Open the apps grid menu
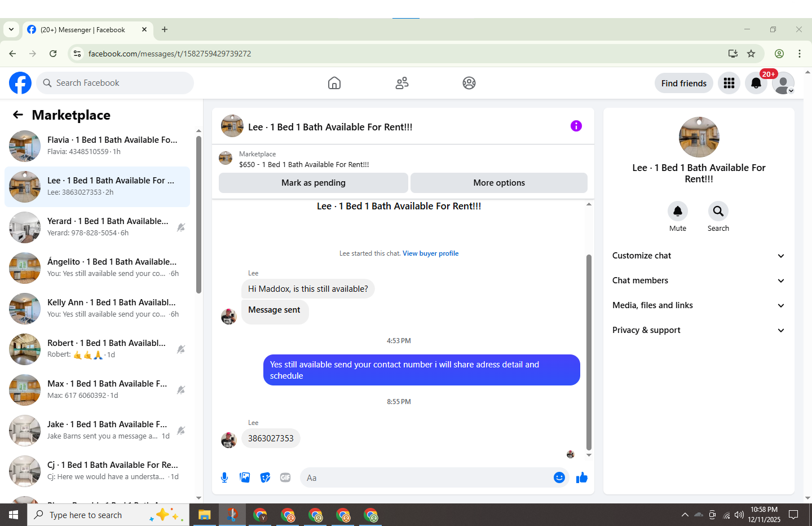 (x=729, y=83)
